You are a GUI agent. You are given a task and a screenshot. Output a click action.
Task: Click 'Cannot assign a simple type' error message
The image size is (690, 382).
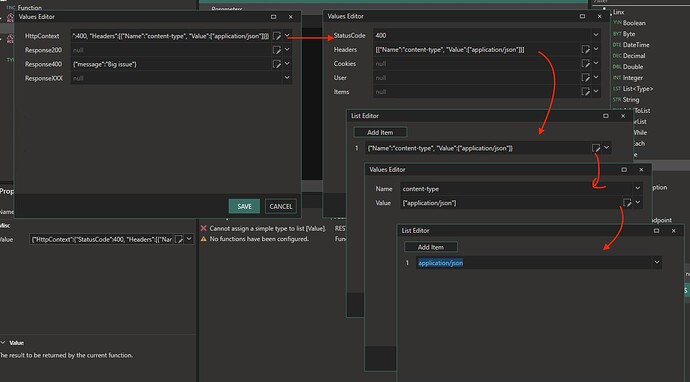tap(268, 228)
